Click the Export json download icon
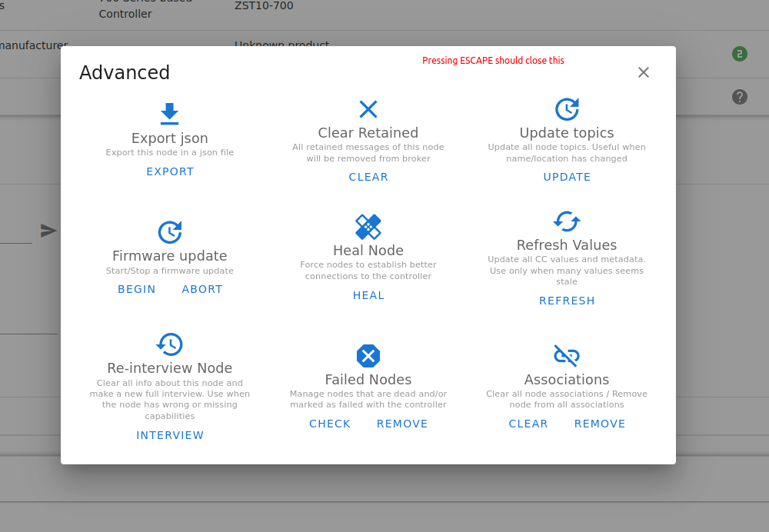The image size is (769, 532). (x=170, y=114)
